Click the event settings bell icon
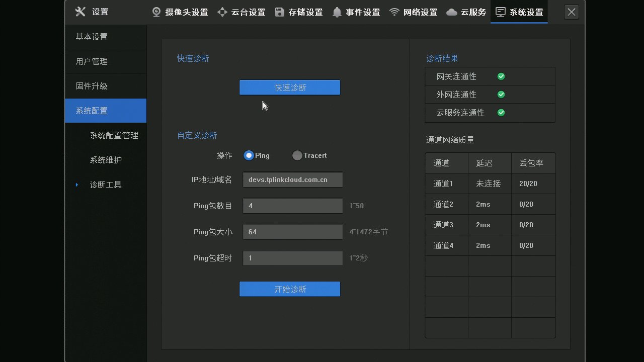 [337, 12]
